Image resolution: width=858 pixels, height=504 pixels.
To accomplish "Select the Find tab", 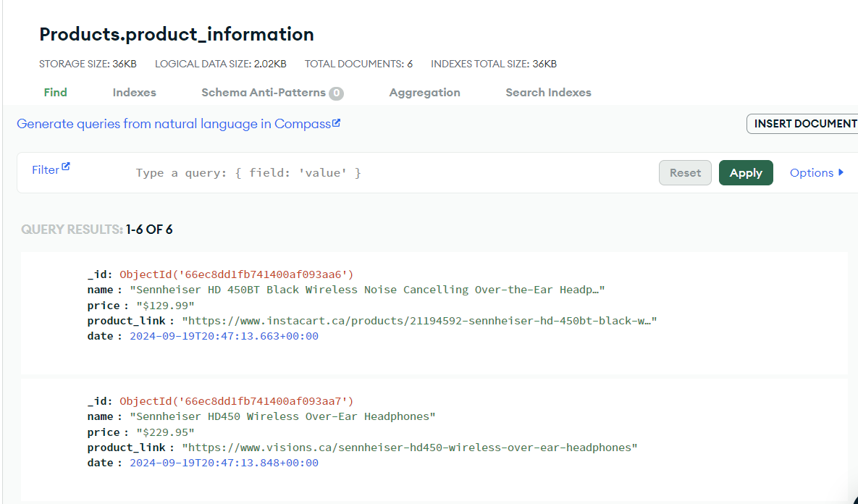I will click(x=55, y=93).
